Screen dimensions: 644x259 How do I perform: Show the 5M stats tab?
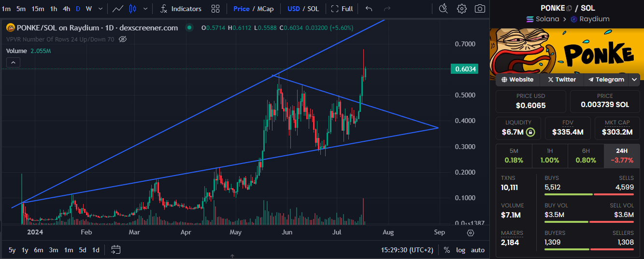point(514,155)
